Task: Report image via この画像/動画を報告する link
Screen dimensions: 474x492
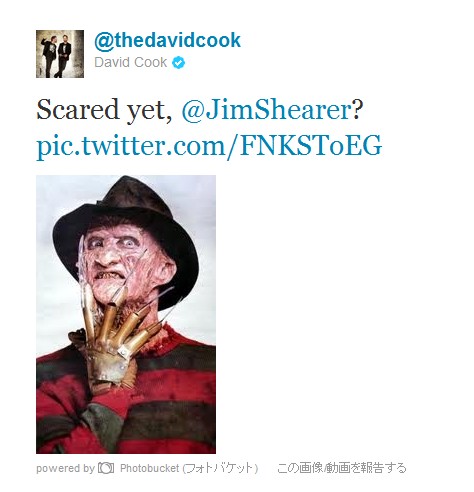Action: tap(341, 468)
